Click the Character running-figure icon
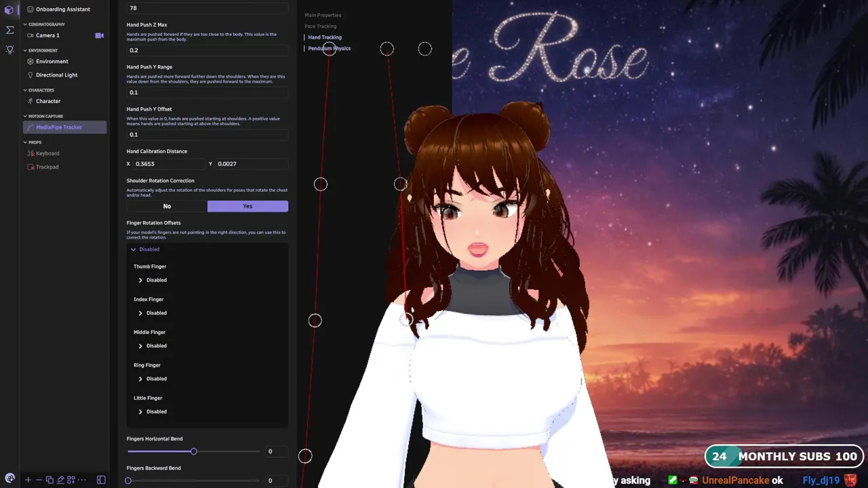This screenshot has width=868, height=488. (30, 101)
